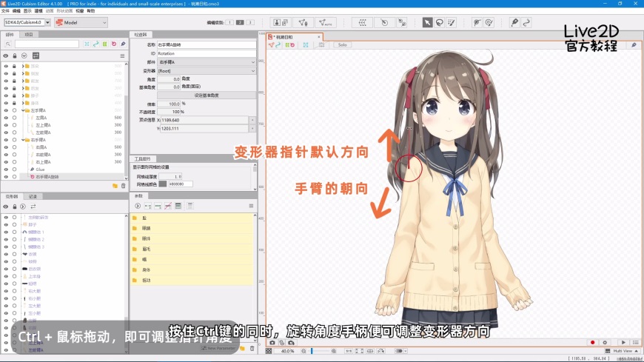
Task: Expand all chevron icon in deformer panel
Action: 23,207
